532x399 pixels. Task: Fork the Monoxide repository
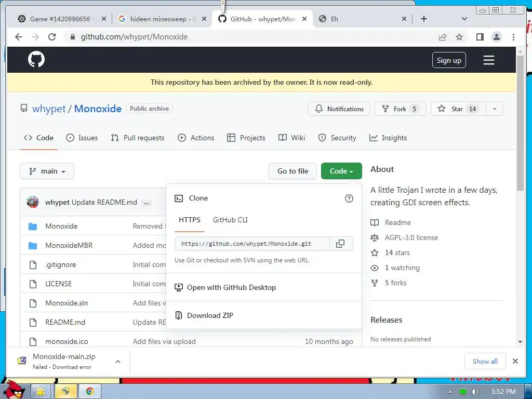pyautogui.click(x=400, y=109)
